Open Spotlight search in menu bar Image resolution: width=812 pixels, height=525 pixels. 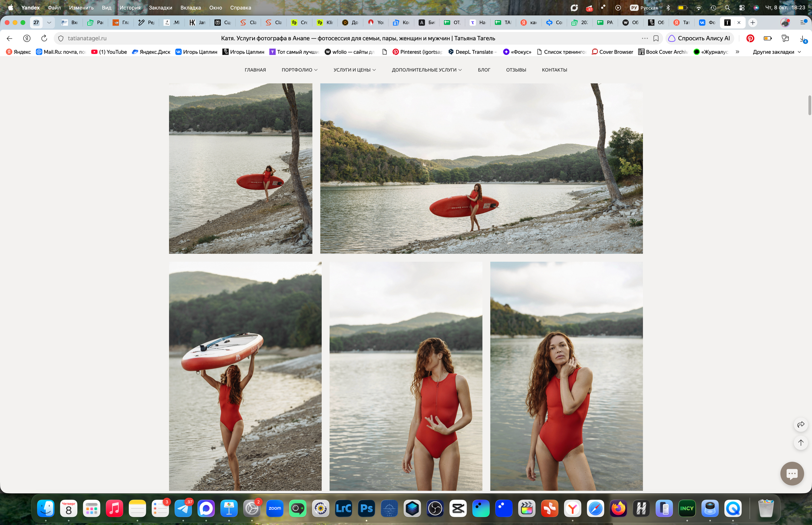coord(727,8)
